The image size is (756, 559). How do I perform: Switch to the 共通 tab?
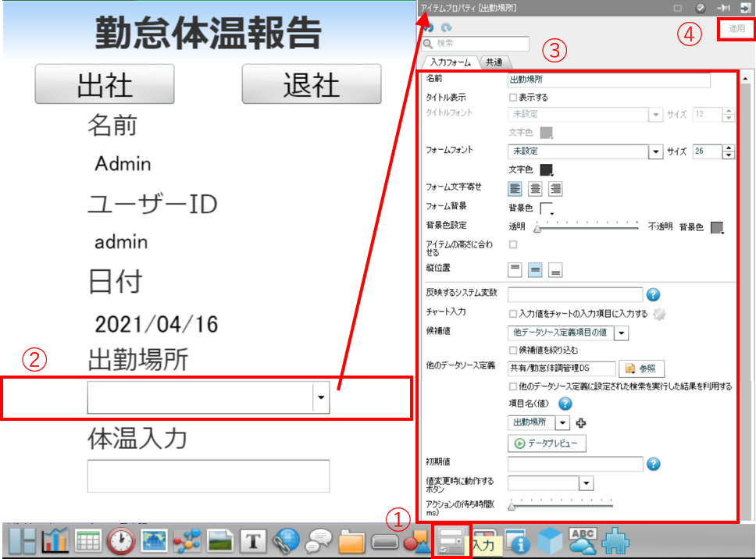click(494, 62)
